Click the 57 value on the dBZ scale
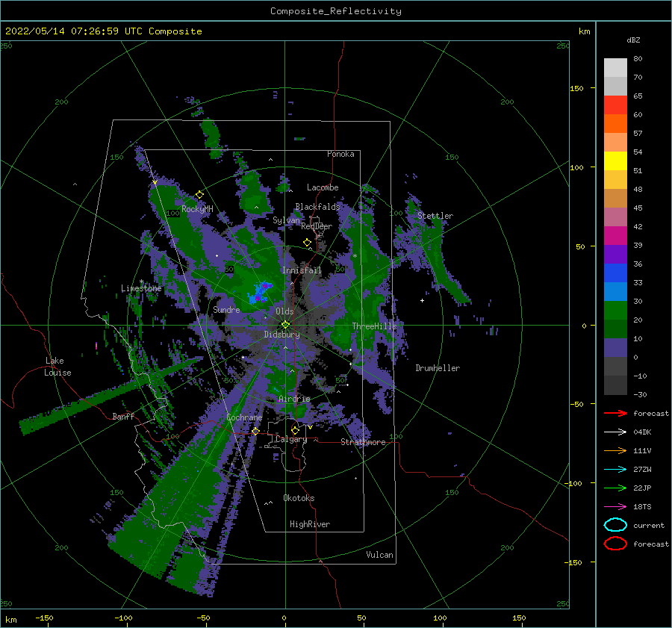 pyautogui.click(x=638, y=134)
